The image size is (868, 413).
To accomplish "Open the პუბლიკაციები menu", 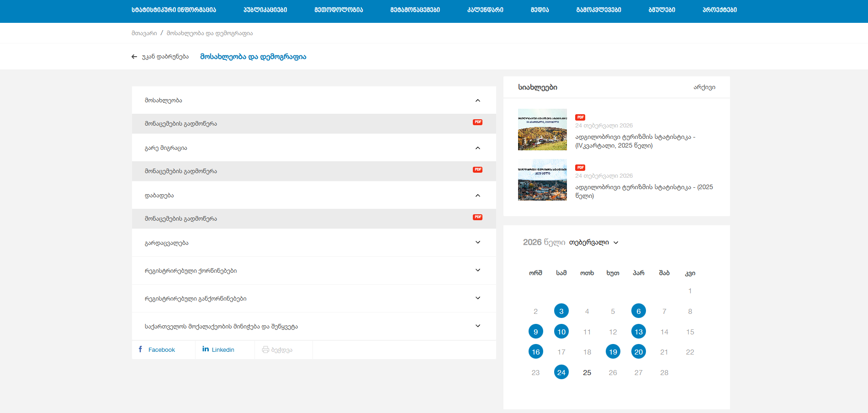I will [265, 10].
